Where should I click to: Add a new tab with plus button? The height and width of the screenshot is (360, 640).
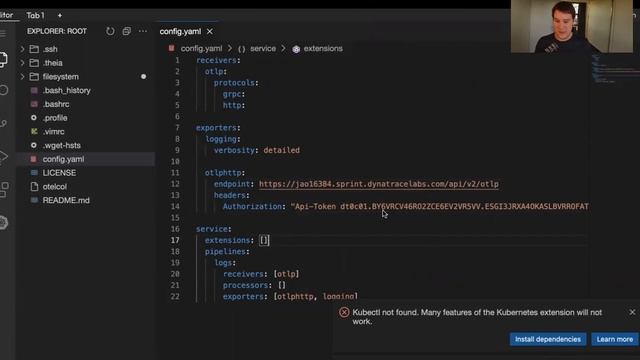[60, 16]
